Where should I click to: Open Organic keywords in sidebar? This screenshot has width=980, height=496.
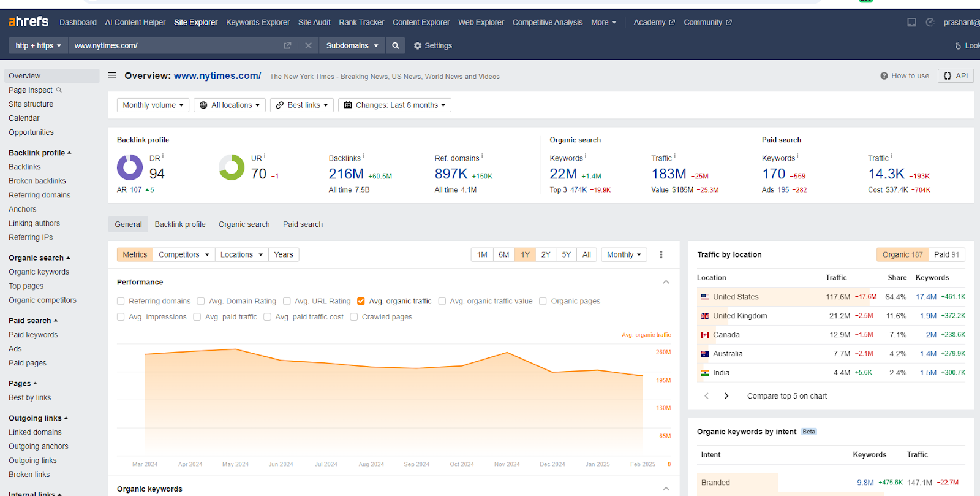(x=39, y=272)
